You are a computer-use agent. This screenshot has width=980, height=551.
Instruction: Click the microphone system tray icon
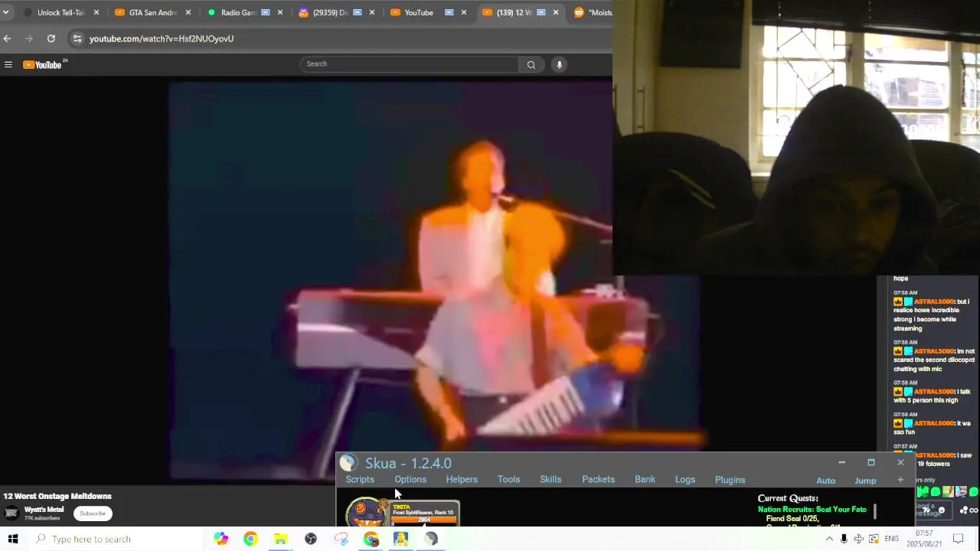844,539
